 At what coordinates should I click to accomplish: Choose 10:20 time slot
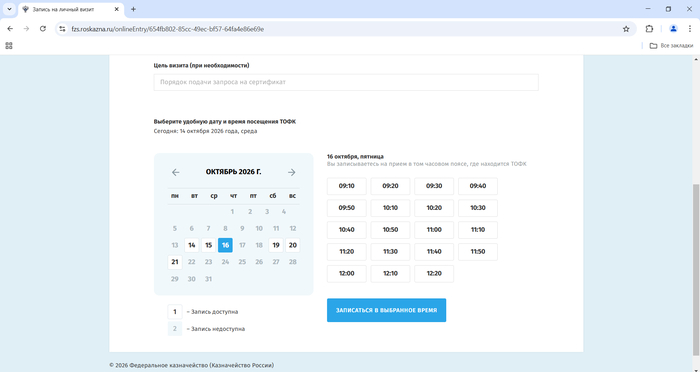434,208
